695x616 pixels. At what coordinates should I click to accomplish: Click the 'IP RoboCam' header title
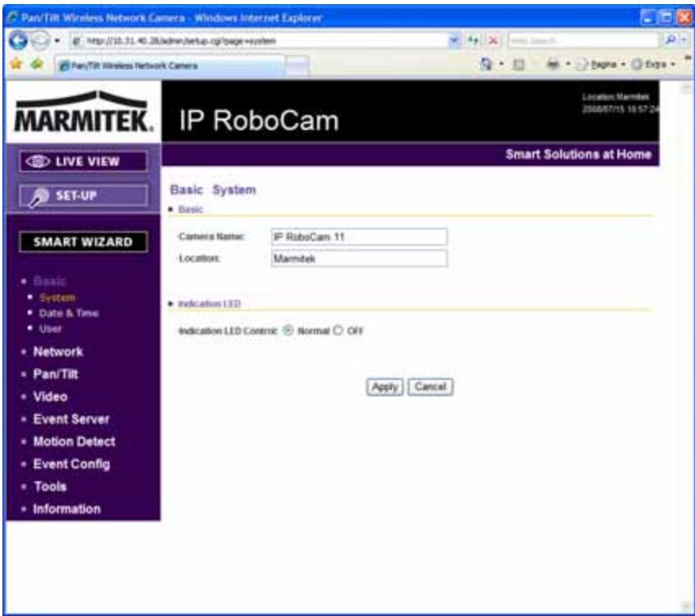[259, 120]
